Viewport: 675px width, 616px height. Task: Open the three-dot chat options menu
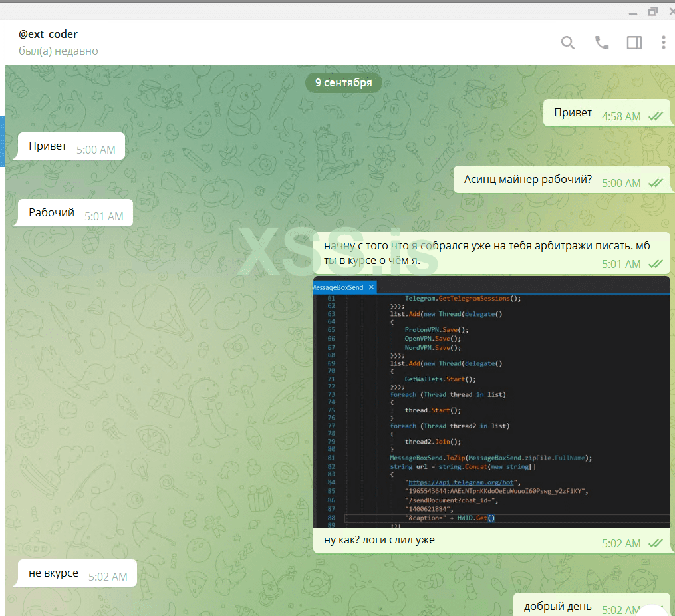click(x=664, y=43)
